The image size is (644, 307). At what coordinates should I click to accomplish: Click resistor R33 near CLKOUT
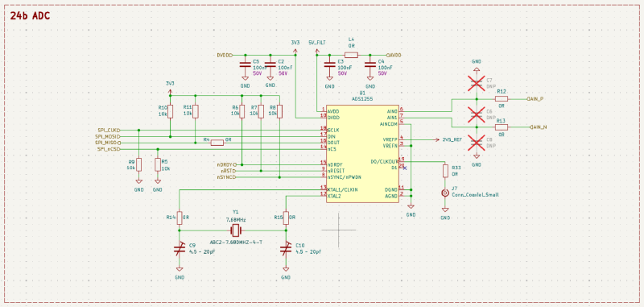coord(445,171)
